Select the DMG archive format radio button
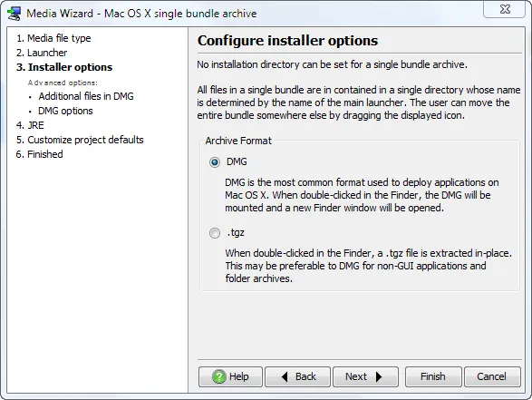 point(215,162)
